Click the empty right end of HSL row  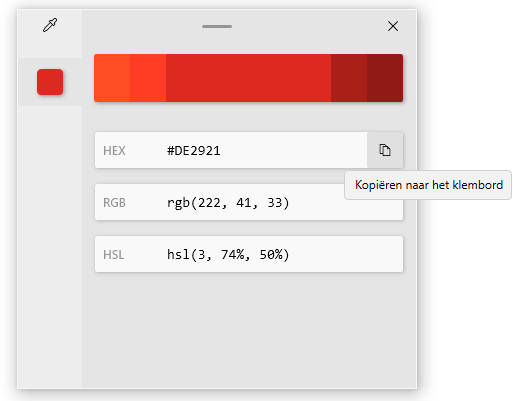coord(347,254)
